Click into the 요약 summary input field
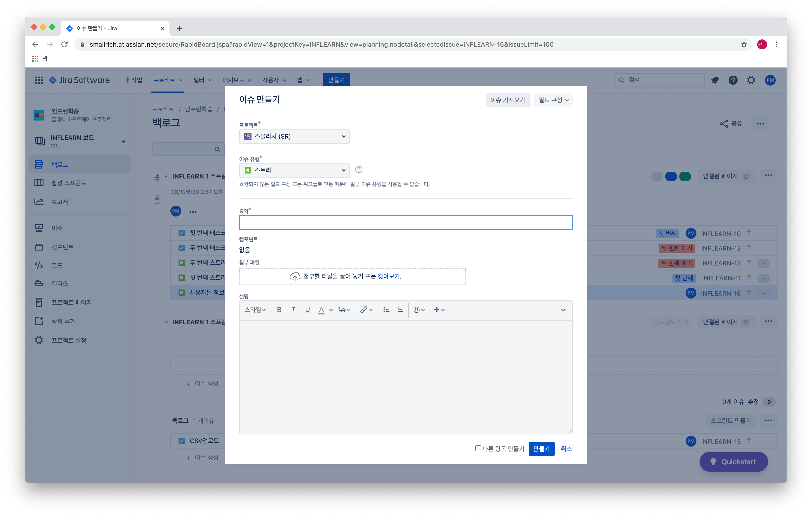The height and width of the screenshot is (516, 812). [406, 222]
